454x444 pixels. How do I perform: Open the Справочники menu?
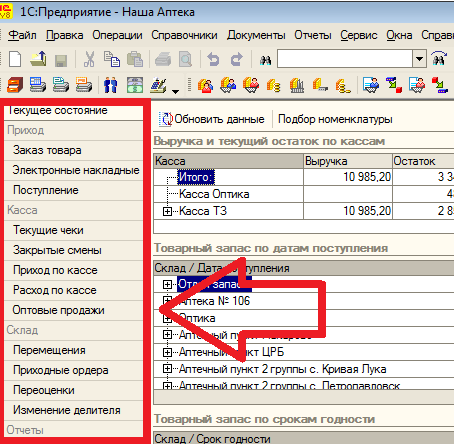tap(184, 35)
